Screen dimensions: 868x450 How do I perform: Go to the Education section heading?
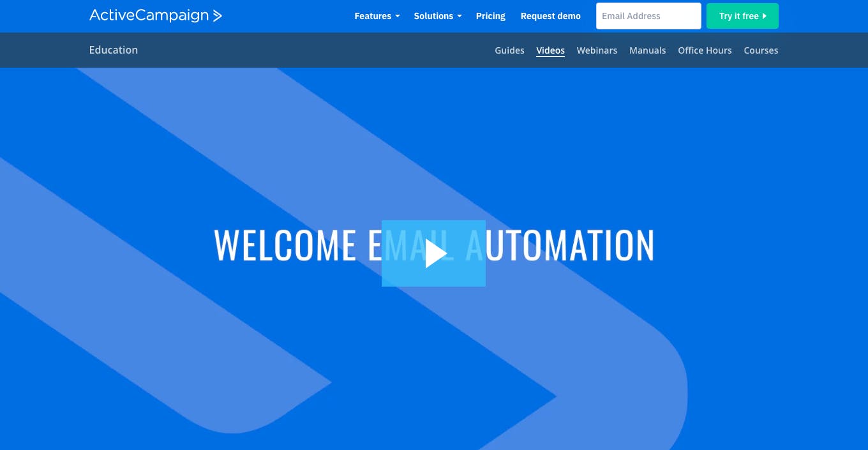(114, 50)
